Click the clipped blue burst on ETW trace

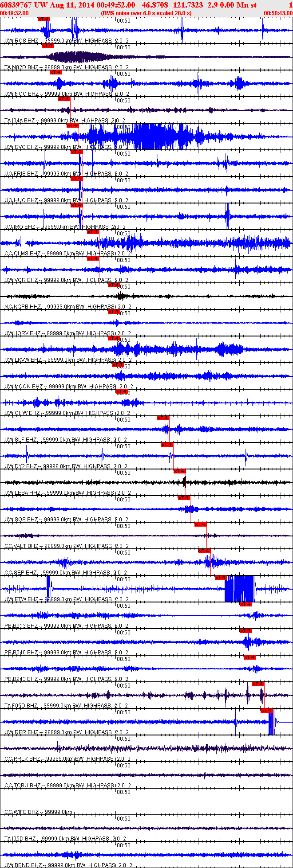click(240, 589)
